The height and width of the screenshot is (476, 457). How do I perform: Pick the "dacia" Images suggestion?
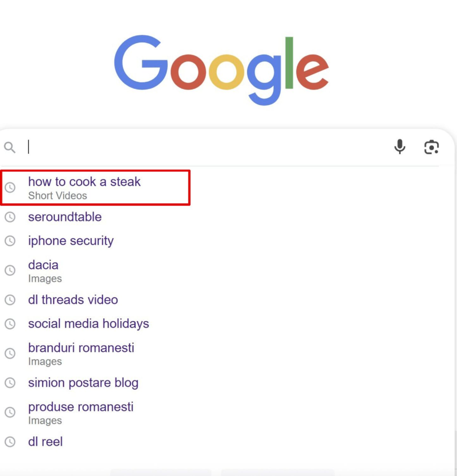click(x=43, y=265)
